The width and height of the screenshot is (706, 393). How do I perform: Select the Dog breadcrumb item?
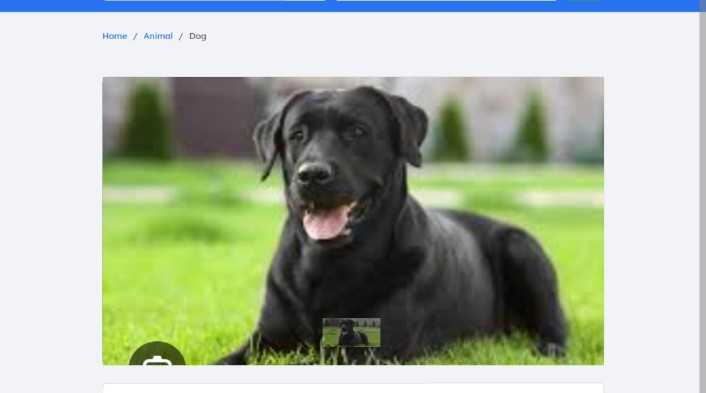tap(198, 36)
